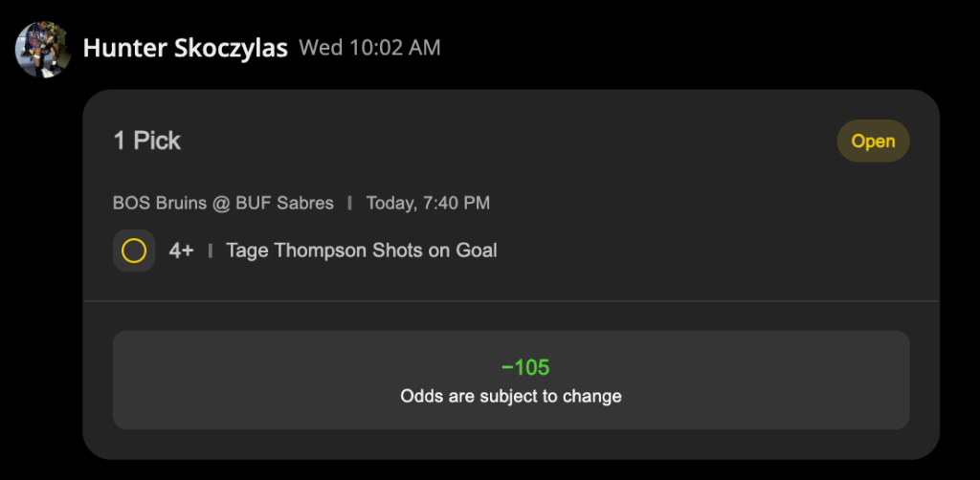980x480 pixels.
Task: Click the @ symbol between the team names
Action: point(222,203)
